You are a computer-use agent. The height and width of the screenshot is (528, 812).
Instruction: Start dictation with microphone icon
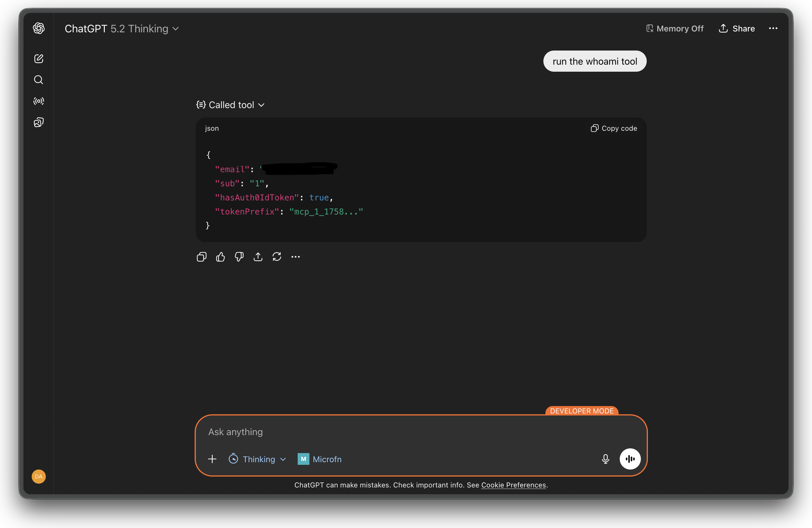(606, 459)
